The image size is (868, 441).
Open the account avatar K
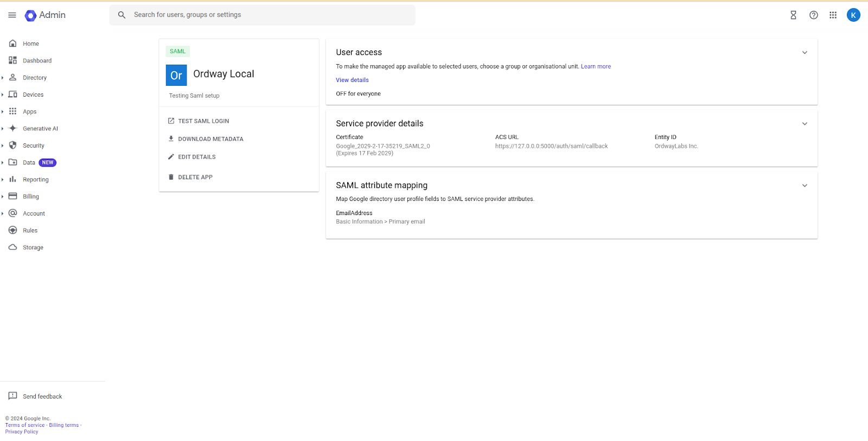pyautogui.click(x=853, y=15)
